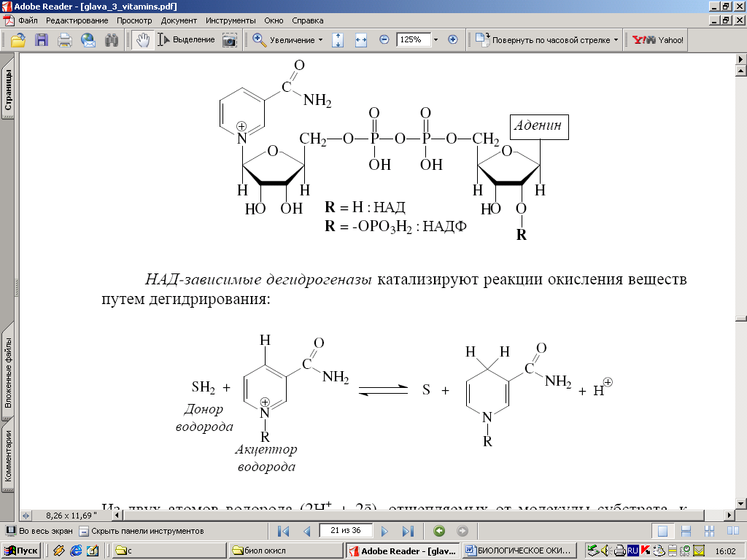Click the Во весь экран button
This screenshot has height=560, width=747.
[39, 531]
